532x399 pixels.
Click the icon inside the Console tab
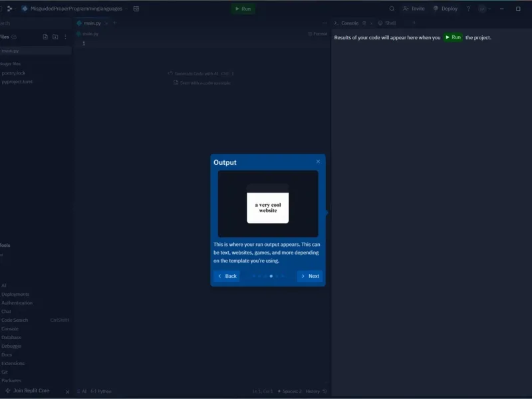(x=364, y=23)
